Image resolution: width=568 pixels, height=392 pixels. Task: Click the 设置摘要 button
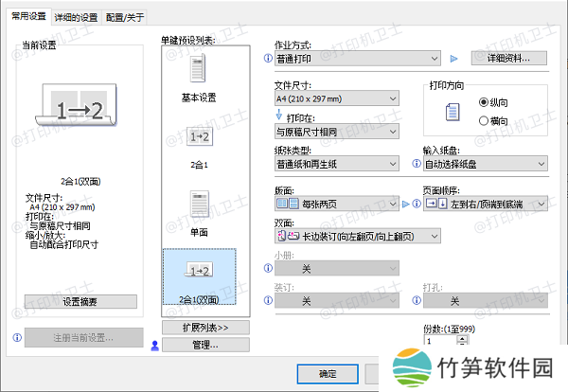click(80, 301)
